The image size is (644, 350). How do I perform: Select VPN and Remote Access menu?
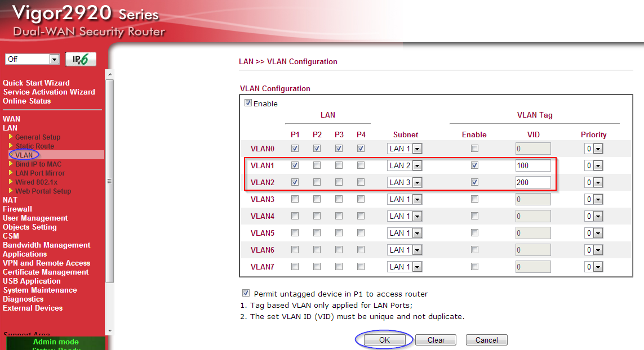pos(46,263)
